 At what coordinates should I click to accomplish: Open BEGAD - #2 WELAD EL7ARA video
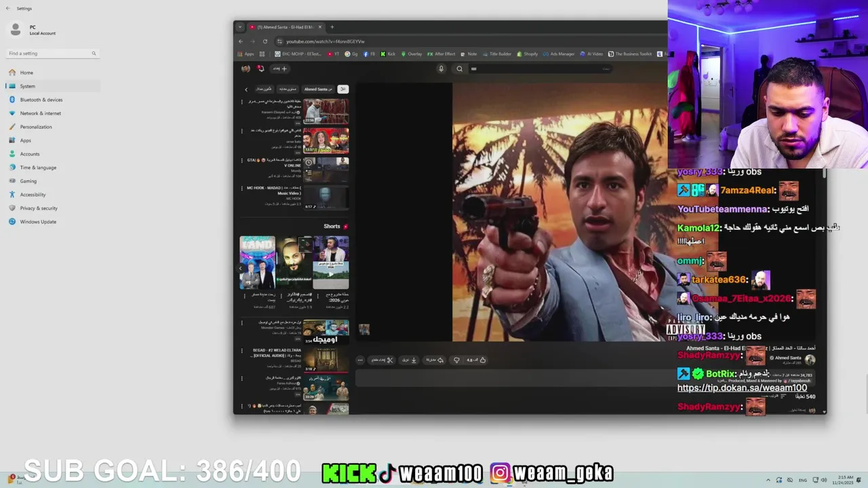pos(325,359)
